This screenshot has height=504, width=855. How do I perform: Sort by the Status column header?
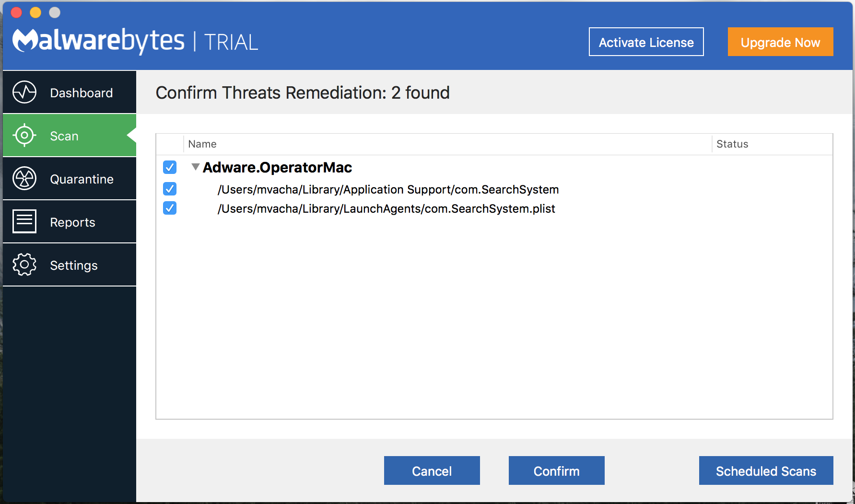732,144
